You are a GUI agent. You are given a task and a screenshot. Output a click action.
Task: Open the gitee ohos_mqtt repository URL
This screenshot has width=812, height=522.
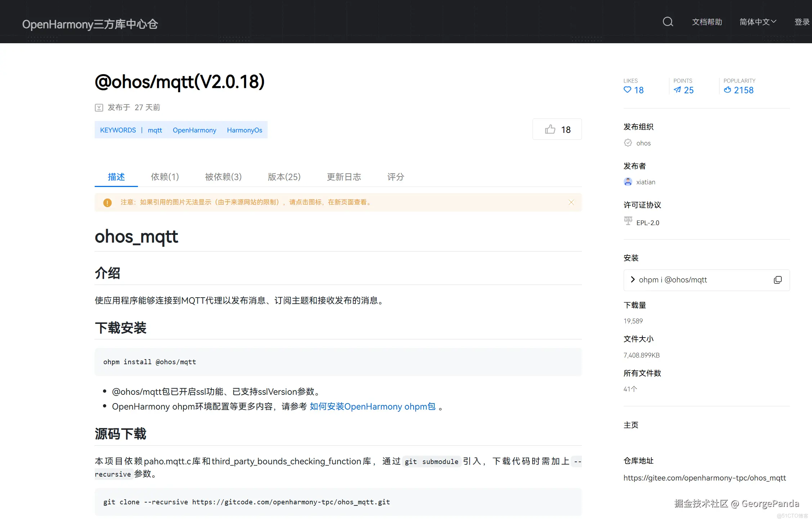pos(704,478)
